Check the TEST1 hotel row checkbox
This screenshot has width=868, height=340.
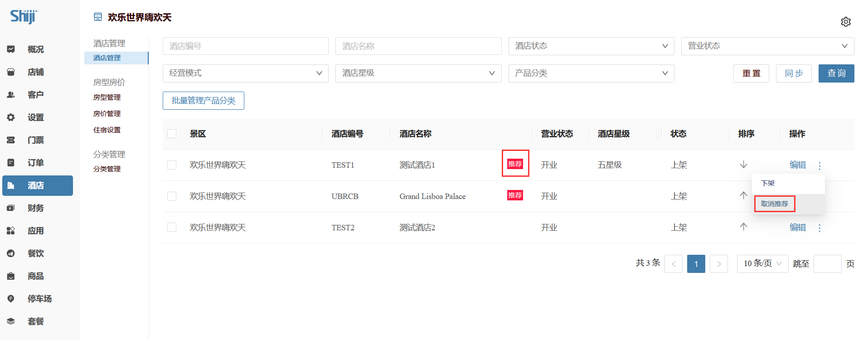tap(172, 165)
